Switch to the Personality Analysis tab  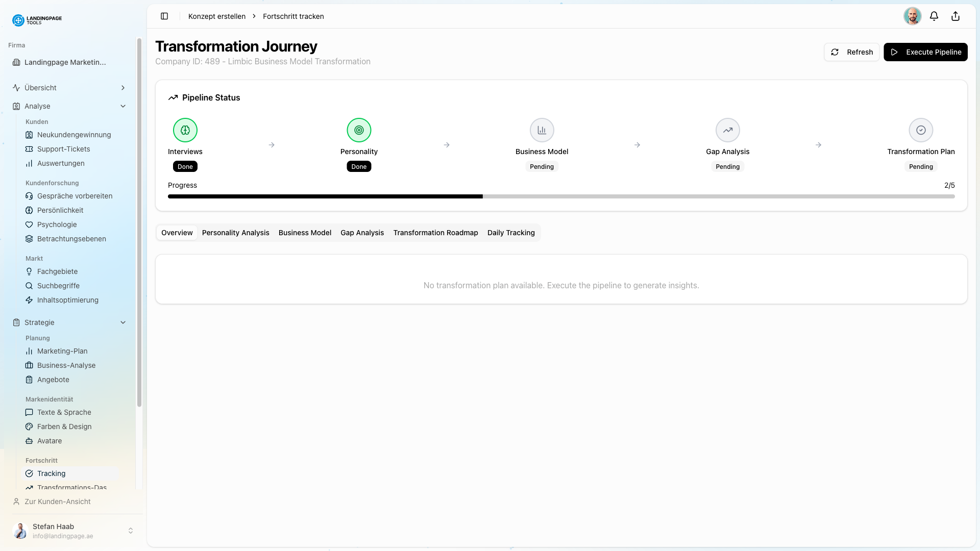coord(235,233)
